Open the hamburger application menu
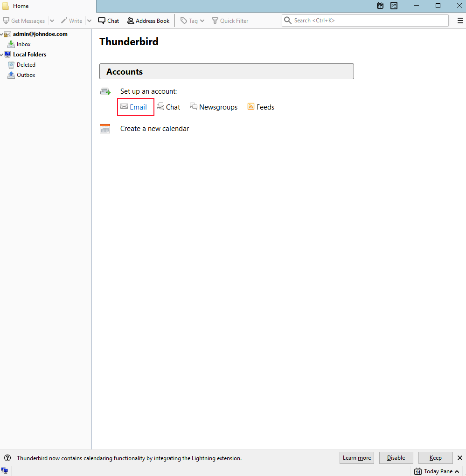 pos(460,21)
